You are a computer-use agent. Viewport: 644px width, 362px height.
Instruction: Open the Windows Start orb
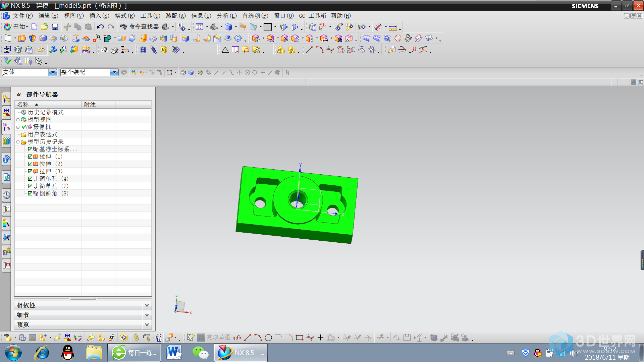coord(13,353)
